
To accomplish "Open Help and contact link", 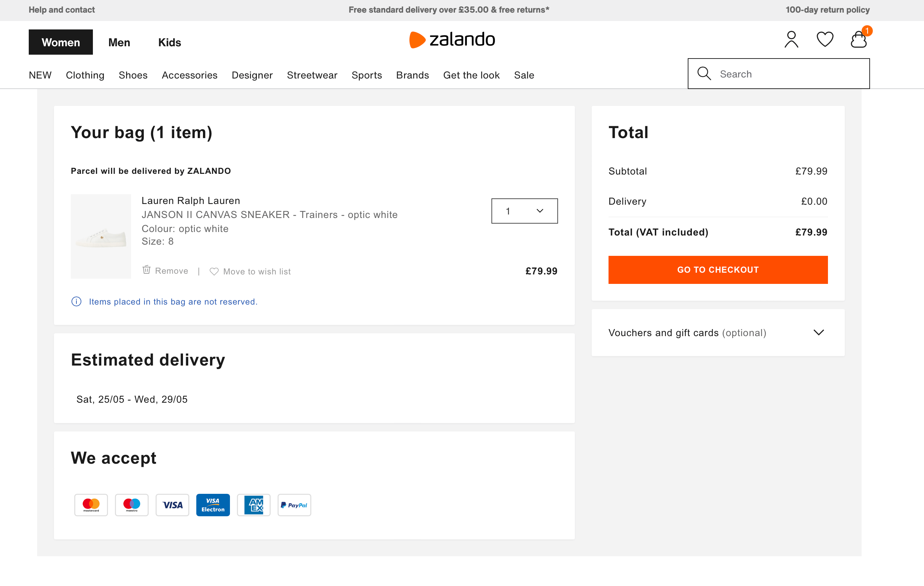I will [61, 10].
